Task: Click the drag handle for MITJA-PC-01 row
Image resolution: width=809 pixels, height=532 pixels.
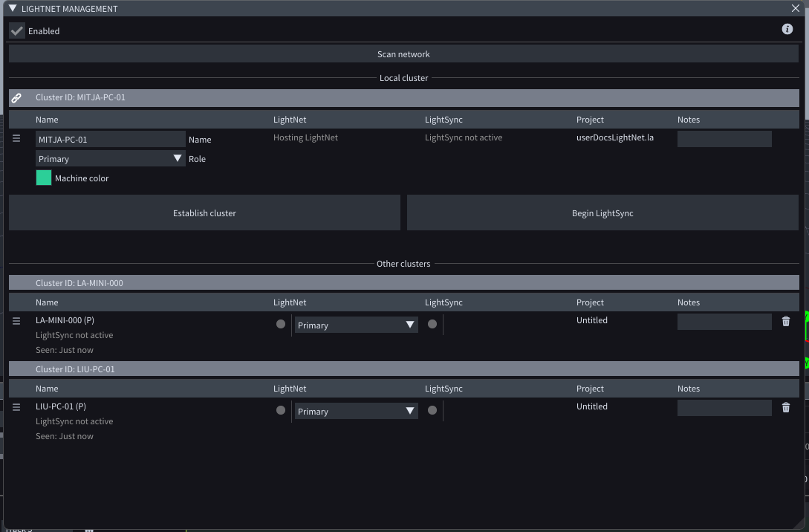Action: pyautogui.click(x=16, y=138)
